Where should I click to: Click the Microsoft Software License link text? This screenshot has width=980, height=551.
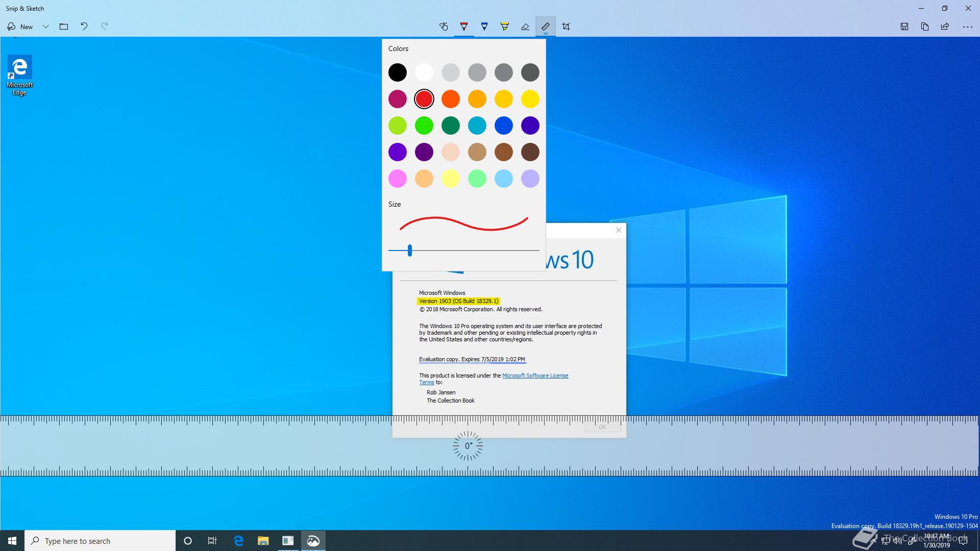(x=535, y=375)
